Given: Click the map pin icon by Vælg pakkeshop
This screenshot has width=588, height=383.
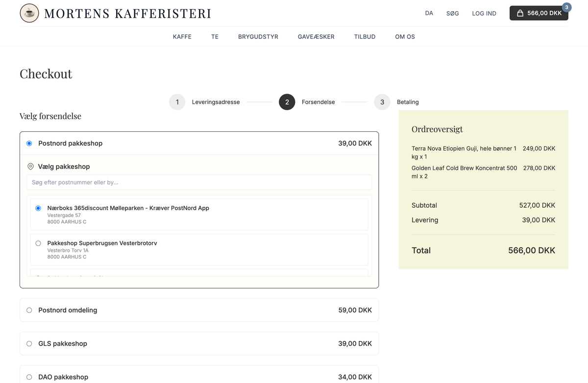Looking at the screenshot, I should 30,167.
